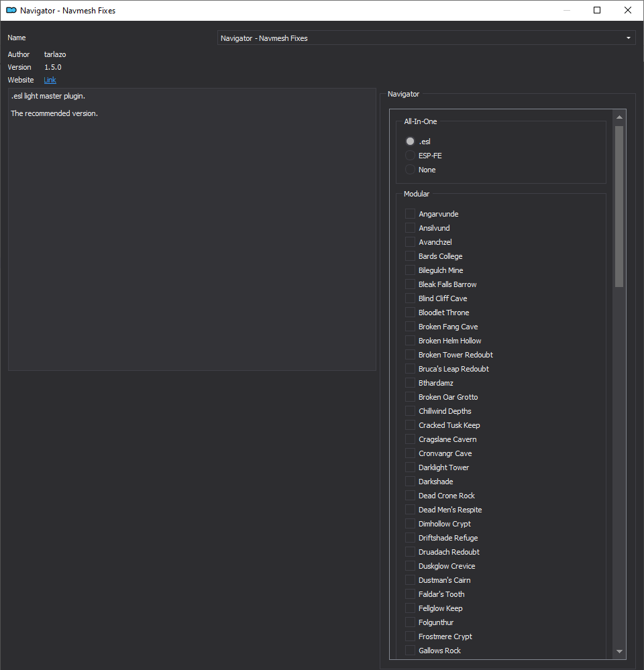Open the Website Link
644x670 pixels.
(x=50, y=80)
